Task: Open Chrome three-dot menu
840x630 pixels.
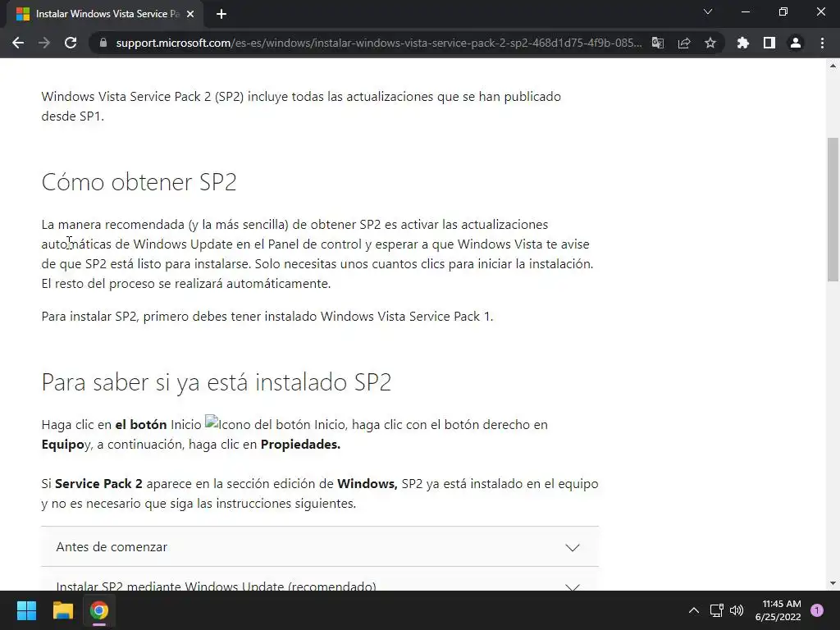Action: point(822,43)
